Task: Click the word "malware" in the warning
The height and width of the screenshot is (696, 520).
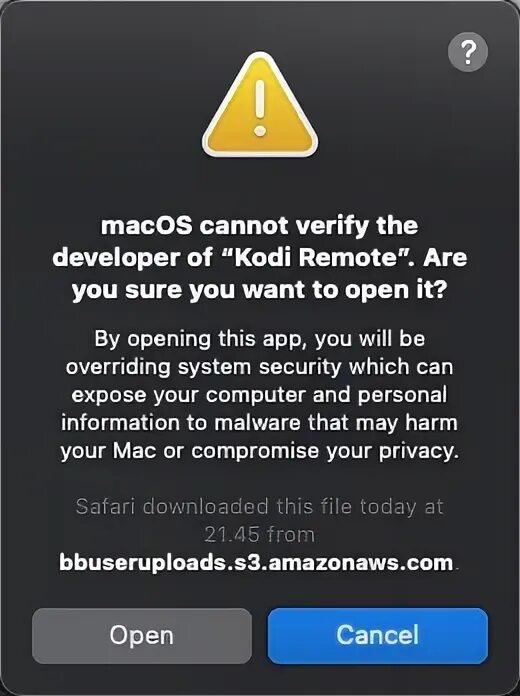Action: point(257,423)
